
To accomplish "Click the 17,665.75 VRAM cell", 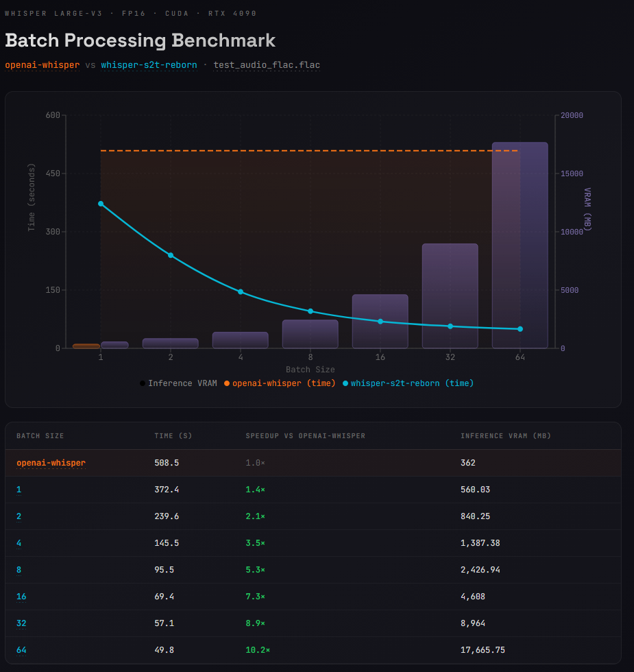I will click(x=483, y=650).
